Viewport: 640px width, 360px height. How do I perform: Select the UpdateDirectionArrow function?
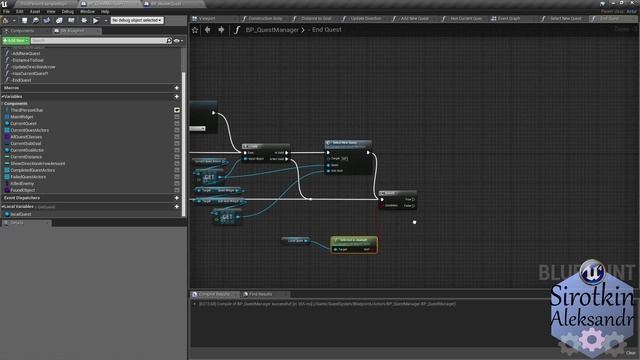(x=33, y=67)
